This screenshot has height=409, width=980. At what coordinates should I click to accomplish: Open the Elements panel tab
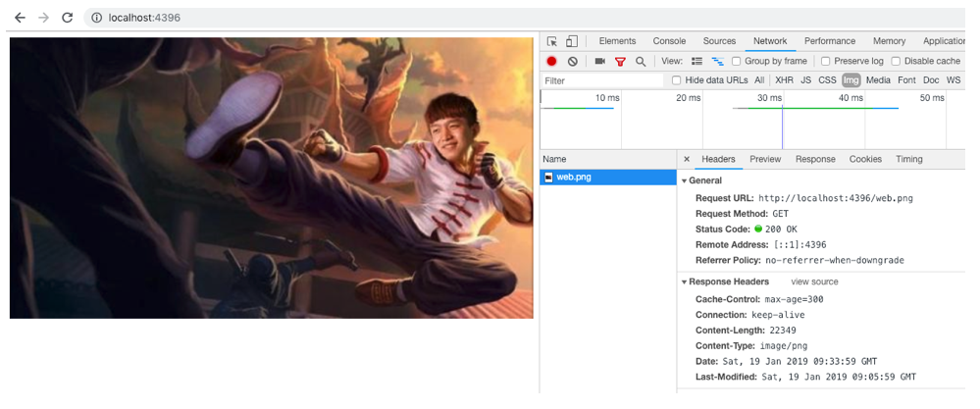tap(617, 41)
